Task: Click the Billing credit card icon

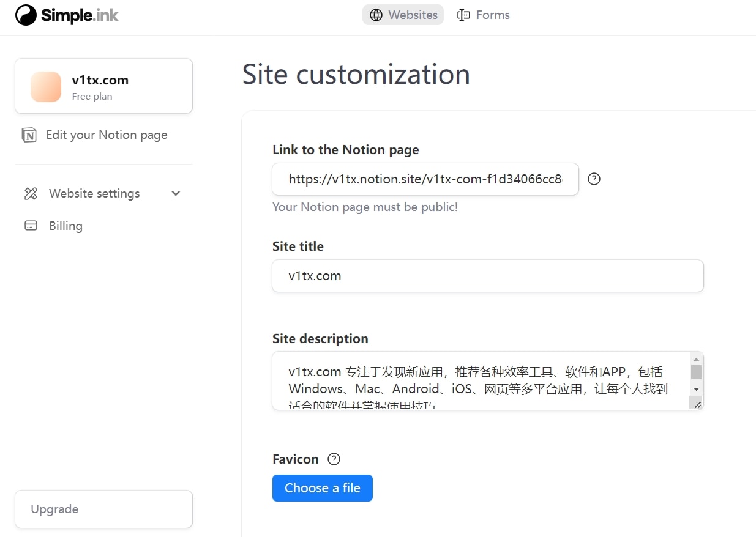Action: [x=29, y=225]
